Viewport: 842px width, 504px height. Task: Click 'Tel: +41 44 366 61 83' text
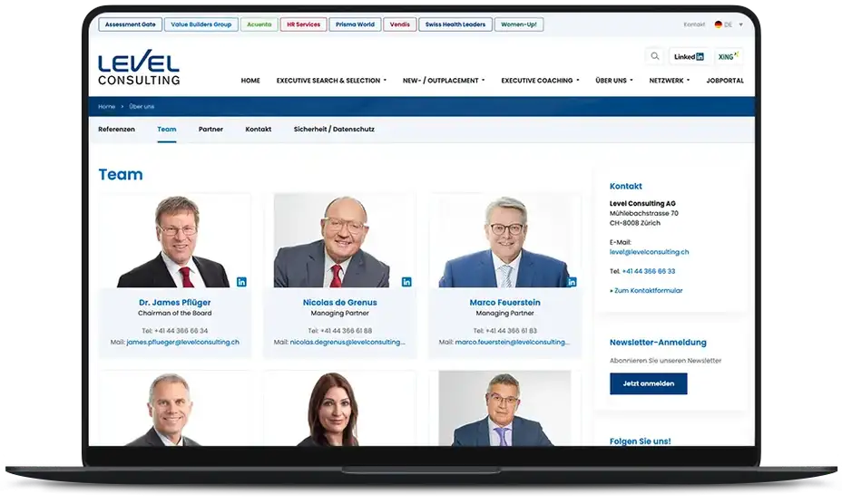(504, 331)
